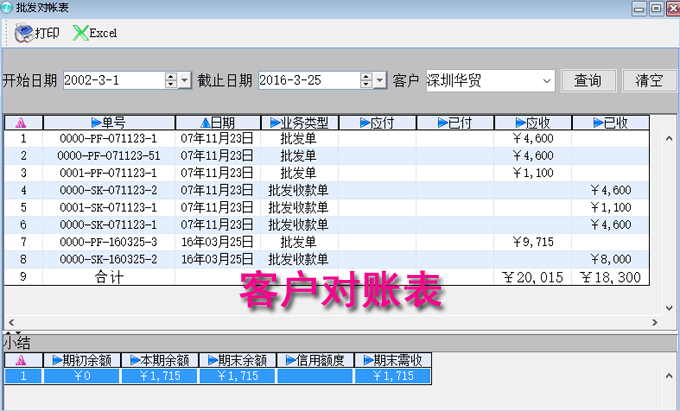680x411 pixels.
Task: Click the 清空 button
Action: pyautogui.click(x=650, y=81)
